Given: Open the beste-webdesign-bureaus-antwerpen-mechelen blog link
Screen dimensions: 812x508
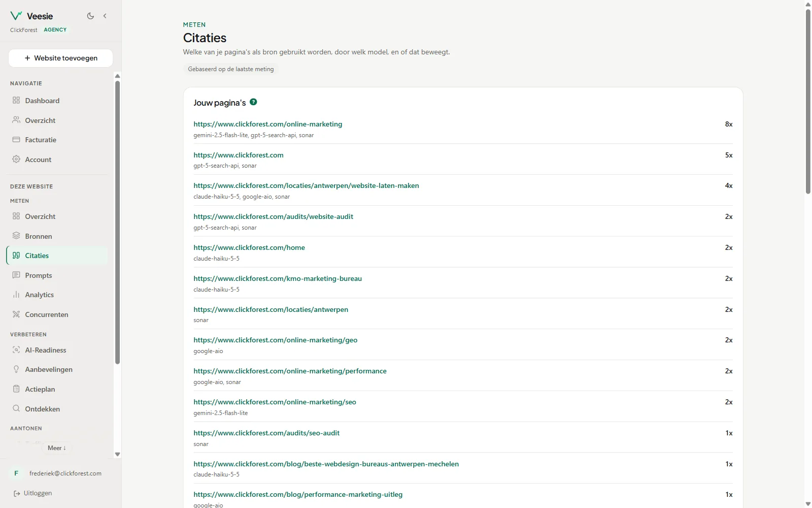Looking at the screenshot, I should click(326, 464).
